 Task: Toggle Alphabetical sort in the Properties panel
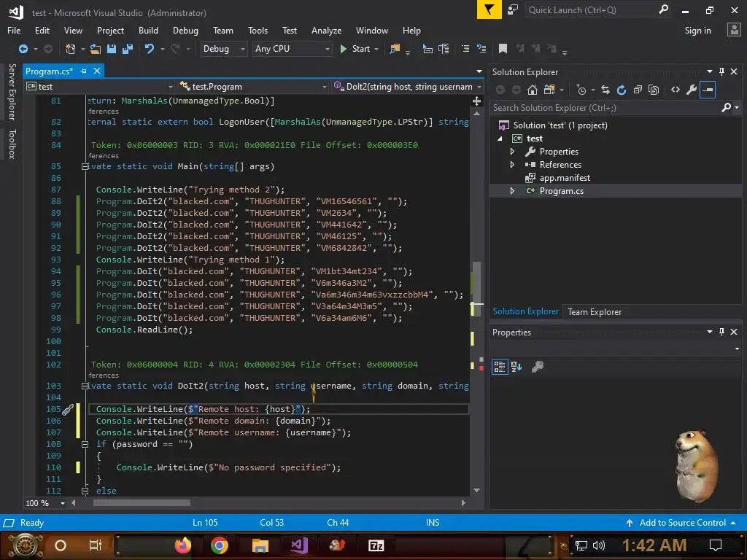516,367
